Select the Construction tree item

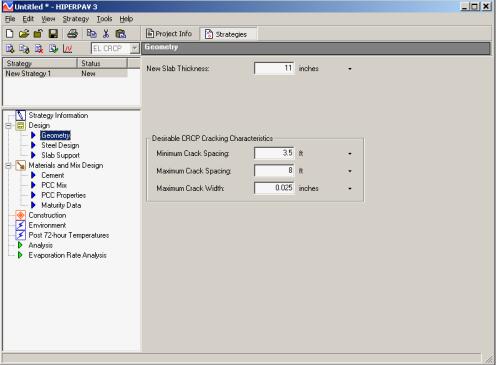point(47,215)
